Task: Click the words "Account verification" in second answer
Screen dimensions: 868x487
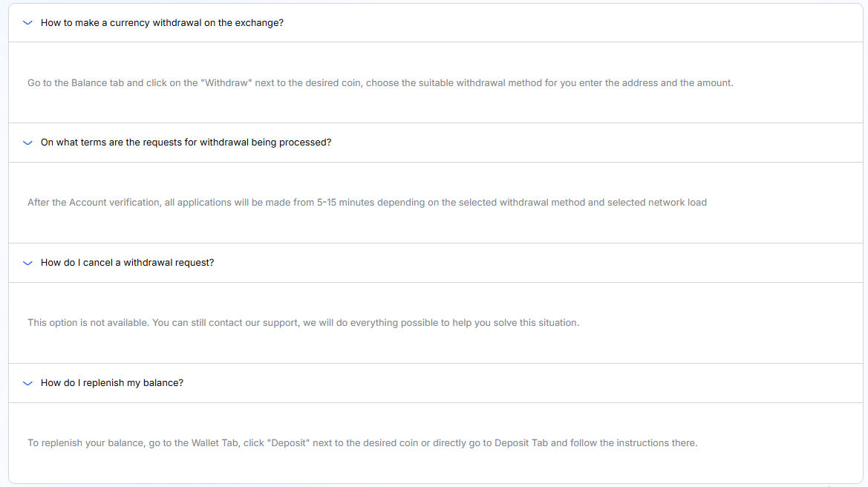Action: 115,203
